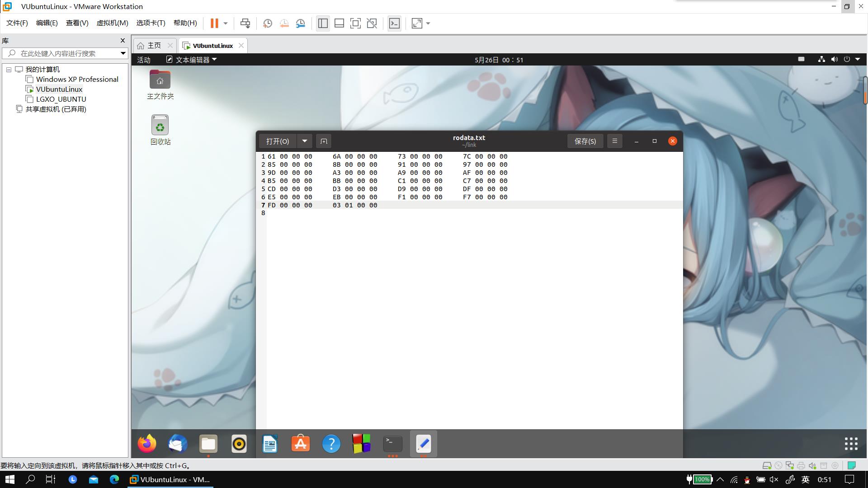This screenshot has width=868, height=488.
Task: Open the clock showing 5月26日 00:51
Action: point(499,60)
